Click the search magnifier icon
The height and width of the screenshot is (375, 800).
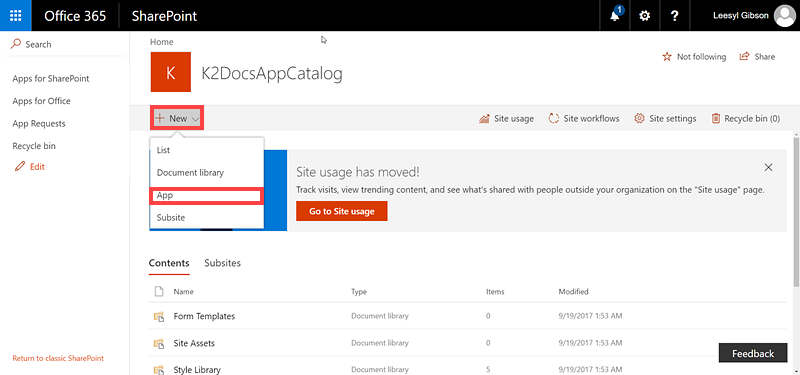pyautogui.click(x=16, y=44)
